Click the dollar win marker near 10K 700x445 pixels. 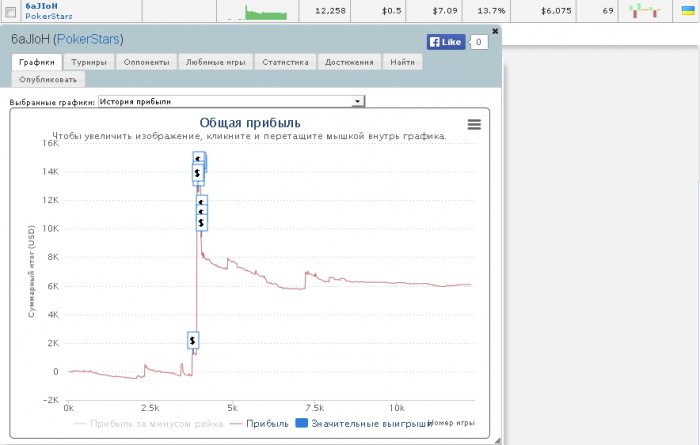tap(201, 222)
